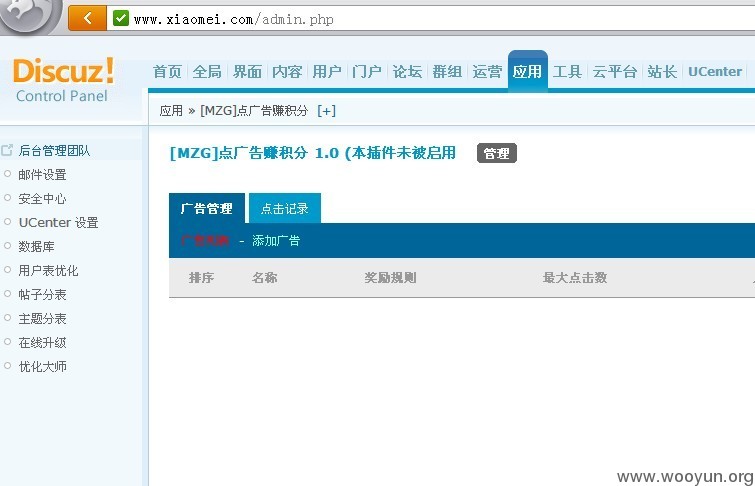This screenshot has width=755, height=486.
Task: Click the orange browser back arrow
Action: click(x=87, y=18)
